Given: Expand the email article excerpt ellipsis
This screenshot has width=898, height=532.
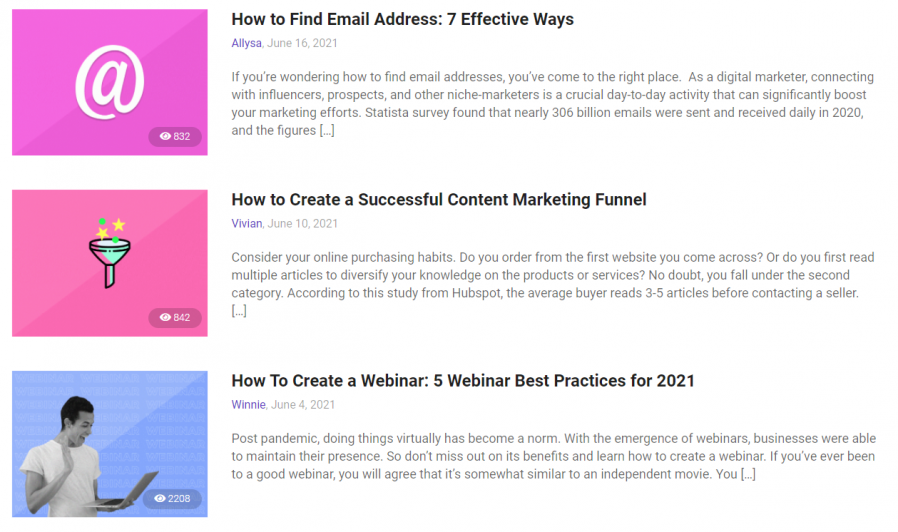Looking at the screenshot, I should point(327,131).
